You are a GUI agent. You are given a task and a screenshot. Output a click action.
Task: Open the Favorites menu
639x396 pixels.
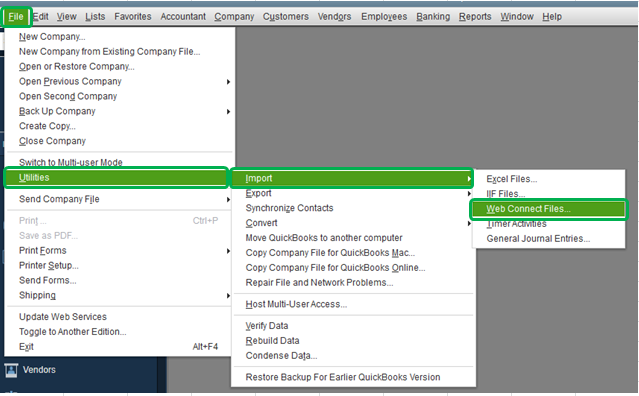132,17
